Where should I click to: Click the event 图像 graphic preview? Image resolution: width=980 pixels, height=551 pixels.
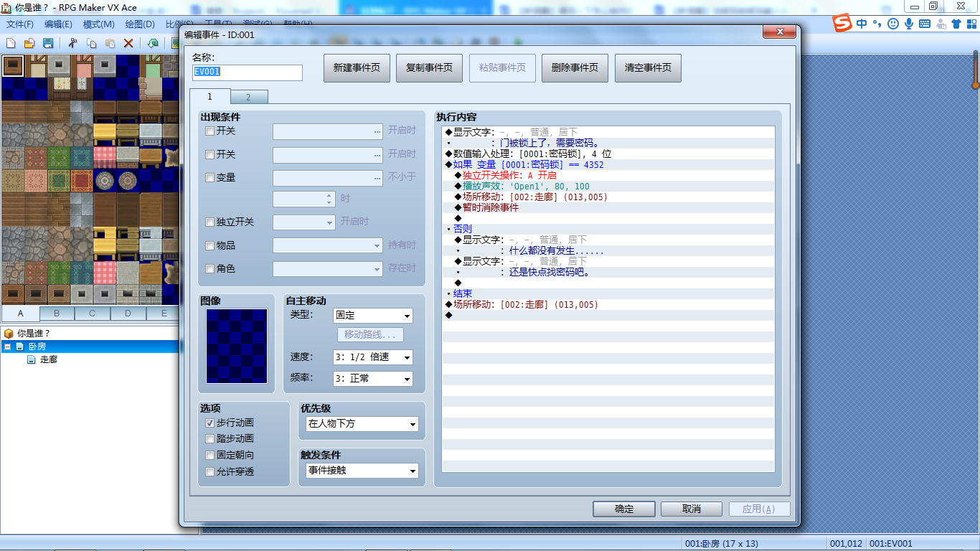(237, 346)
